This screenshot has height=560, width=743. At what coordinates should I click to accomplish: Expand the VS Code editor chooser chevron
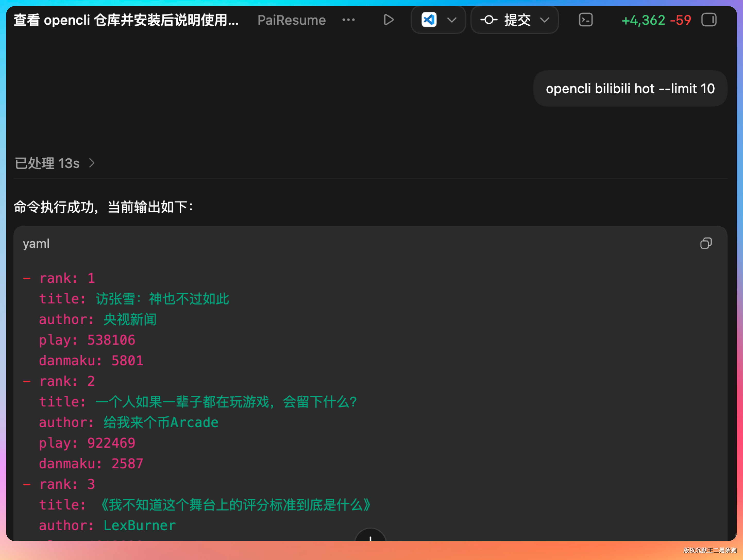point(452,20)
